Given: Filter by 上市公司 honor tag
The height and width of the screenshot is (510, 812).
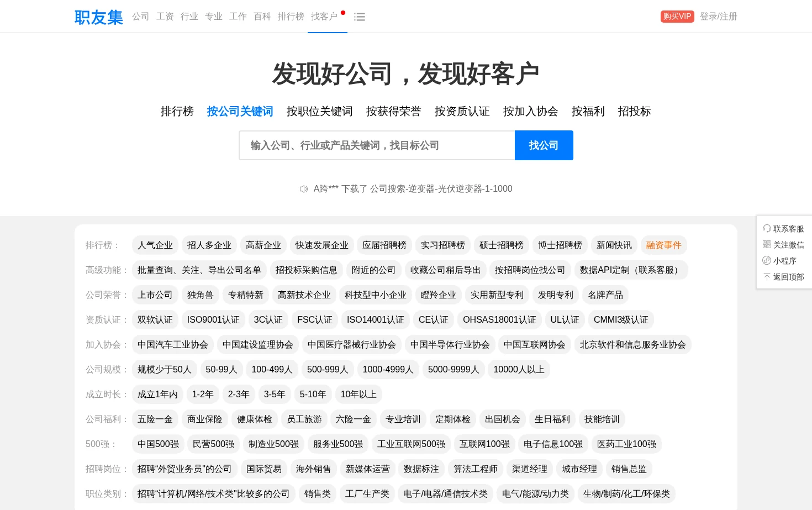Looking at the screenshot, I should coord(155,295).
